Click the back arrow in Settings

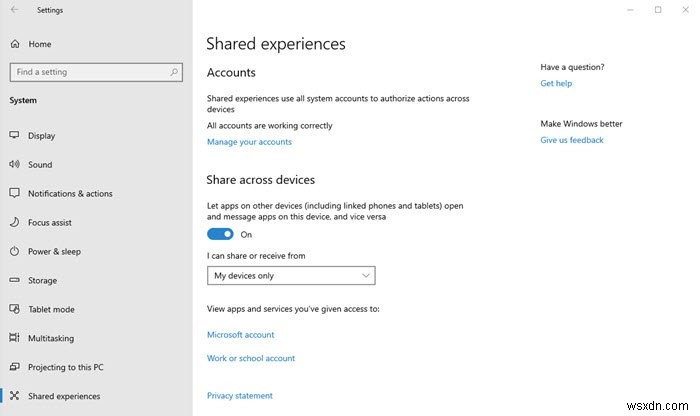pyautogui.click(x=15, y=10)
